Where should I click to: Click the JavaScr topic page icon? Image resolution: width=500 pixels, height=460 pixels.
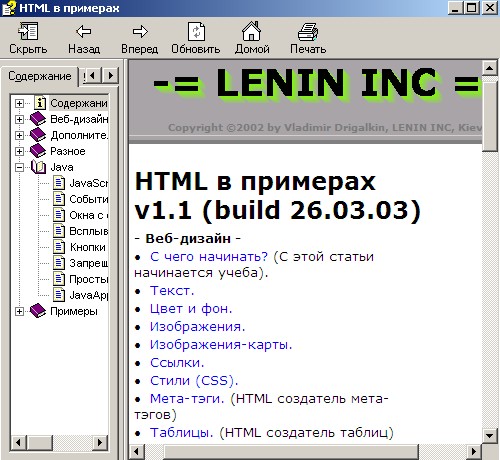tap(59, 183)
